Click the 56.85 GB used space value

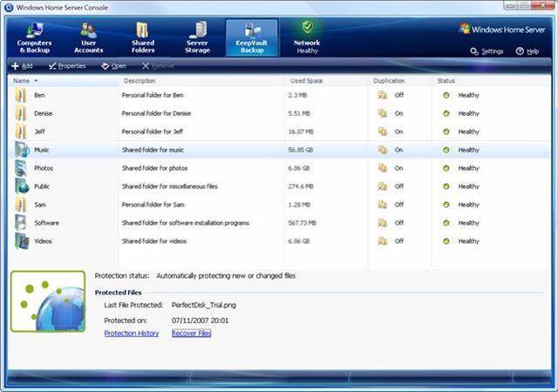(x=300, y=150)
